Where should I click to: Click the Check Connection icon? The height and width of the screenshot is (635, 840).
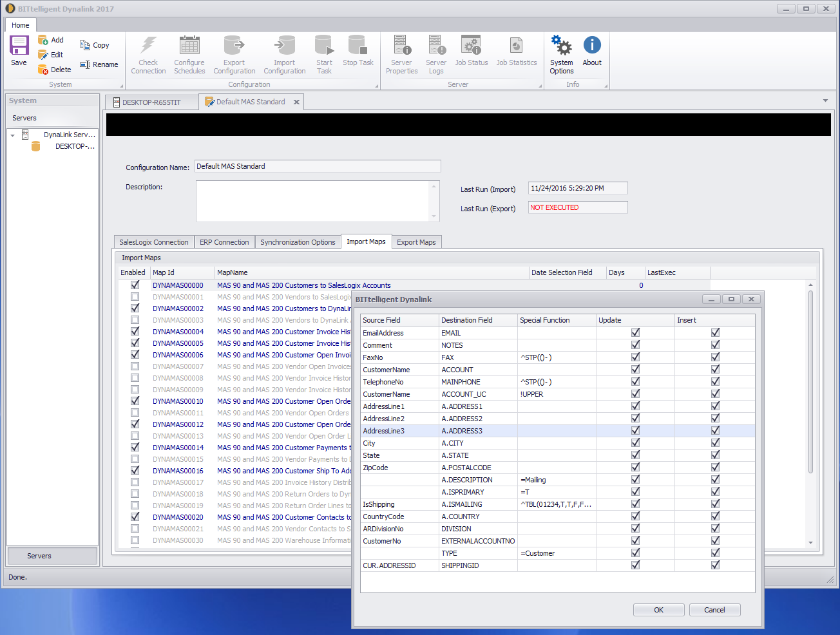[x=149, y=45]
